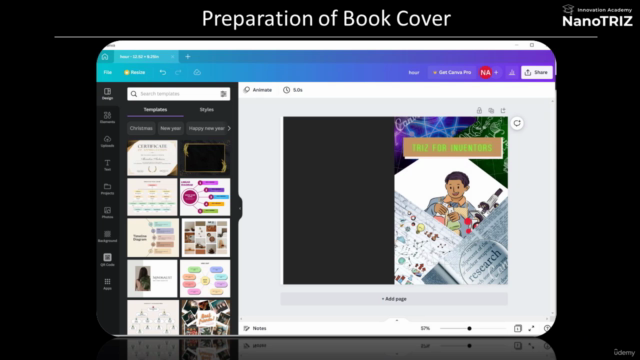
Task: Undo the last action
Action: pyautogui.click(x=163, y=72)
